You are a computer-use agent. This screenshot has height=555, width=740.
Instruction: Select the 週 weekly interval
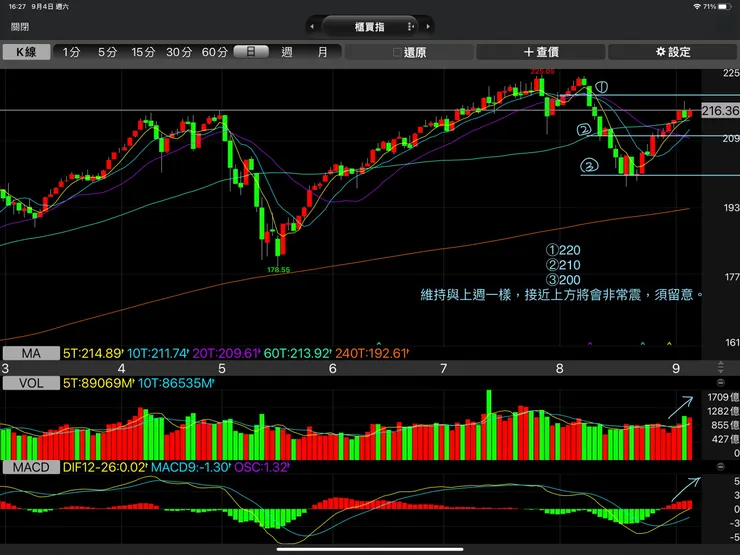(287, 52)
